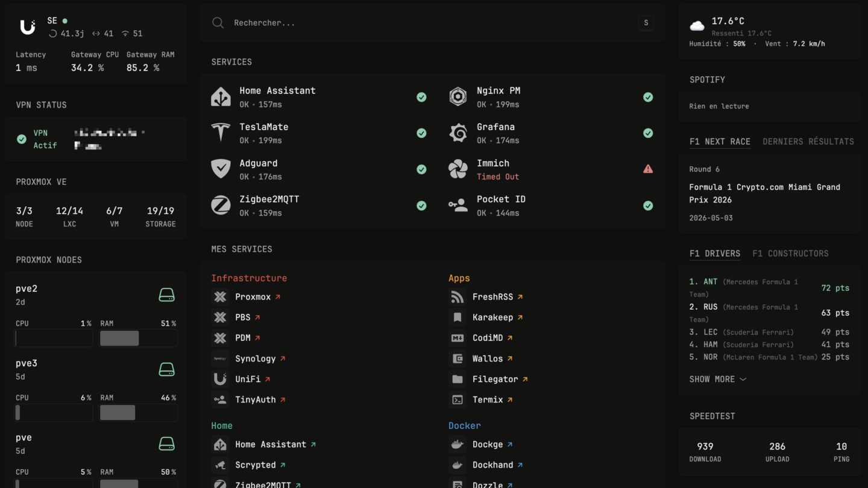This screenshot has width=868, height=488.
Task: Switch to the DERNIERS RÉSULTATS tab
Action: click(808, 142)
